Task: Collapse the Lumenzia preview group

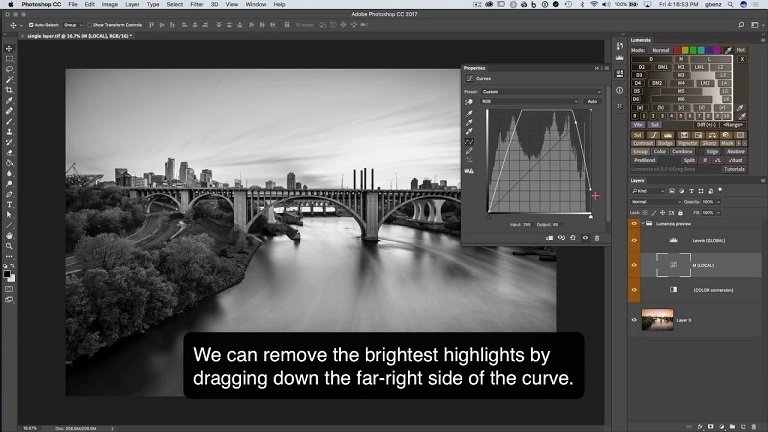Action: tap(643, 224)
